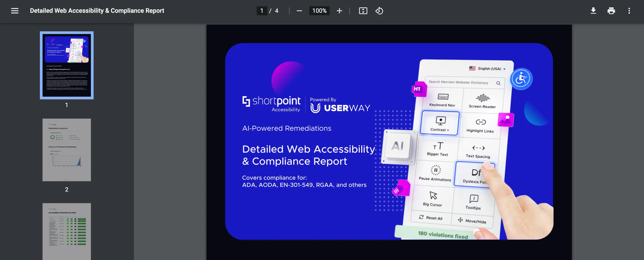
Task: Click the AI-Powered Remediations text
Action: click(286, 128)
